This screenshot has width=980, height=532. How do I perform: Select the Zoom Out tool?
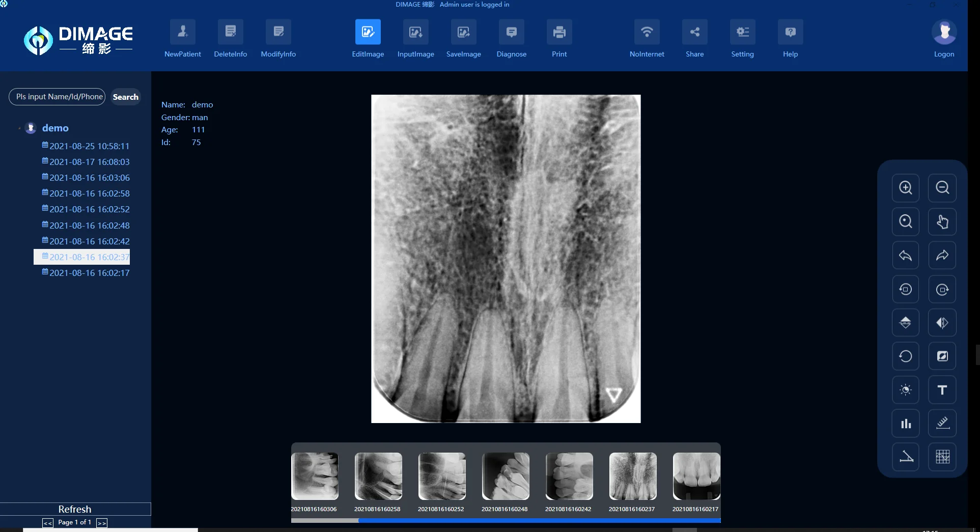click(x=942, y=187)
